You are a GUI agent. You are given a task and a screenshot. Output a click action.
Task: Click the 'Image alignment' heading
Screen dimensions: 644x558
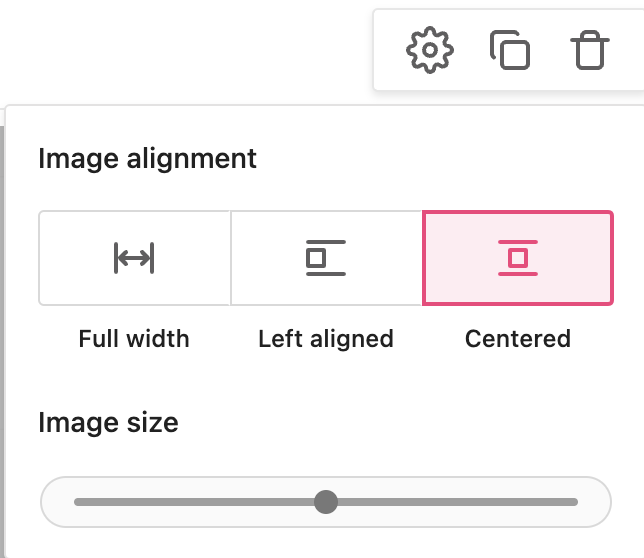coord(147,158)
